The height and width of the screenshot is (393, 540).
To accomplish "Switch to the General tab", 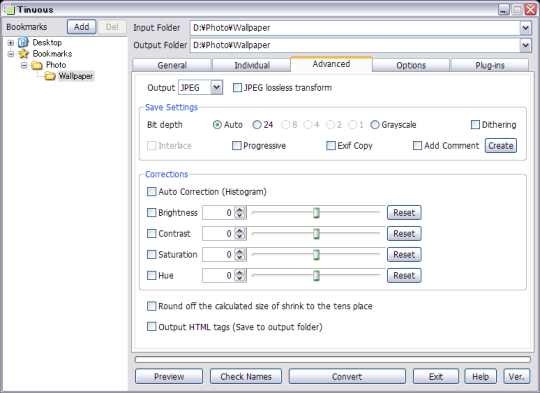I will point(172,65).
